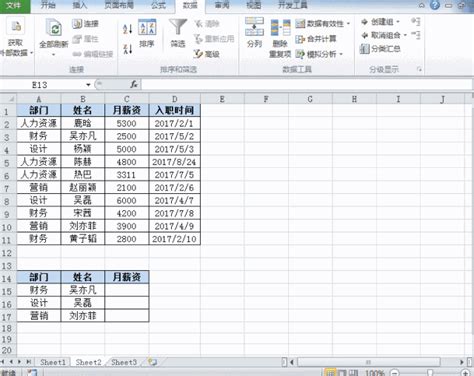The image size is (474, 376).
Task: Open the Sort dialog (排序)
Action: (x=147, y=33)
